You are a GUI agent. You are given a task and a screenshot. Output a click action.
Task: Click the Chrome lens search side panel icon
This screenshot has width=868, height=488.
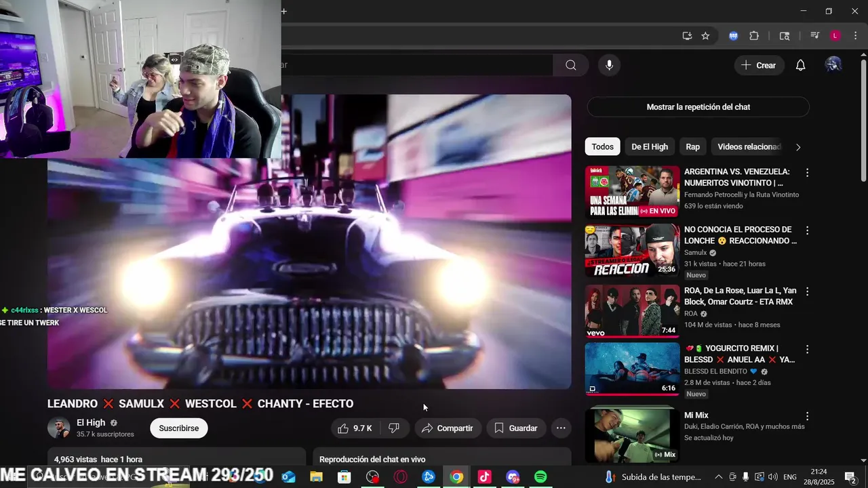point(785,36)
